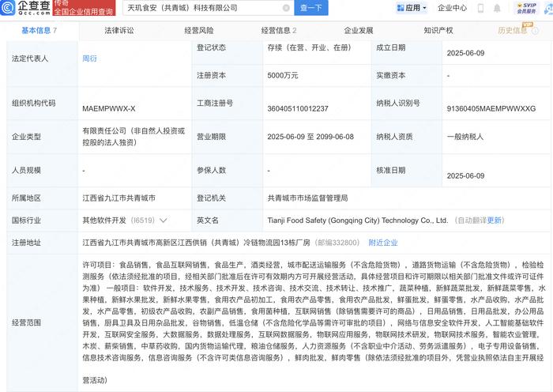The image size is (553, 392).
Task: Open legal representative 周衍 link
Action: pos(89,58)
